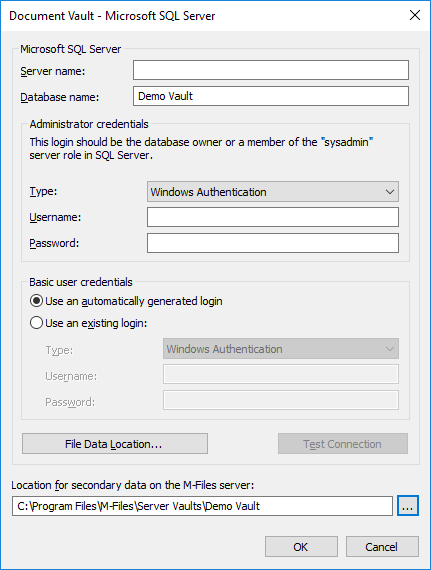Click the secondary data location path field
Screen dimensions: 431x570
202,506
